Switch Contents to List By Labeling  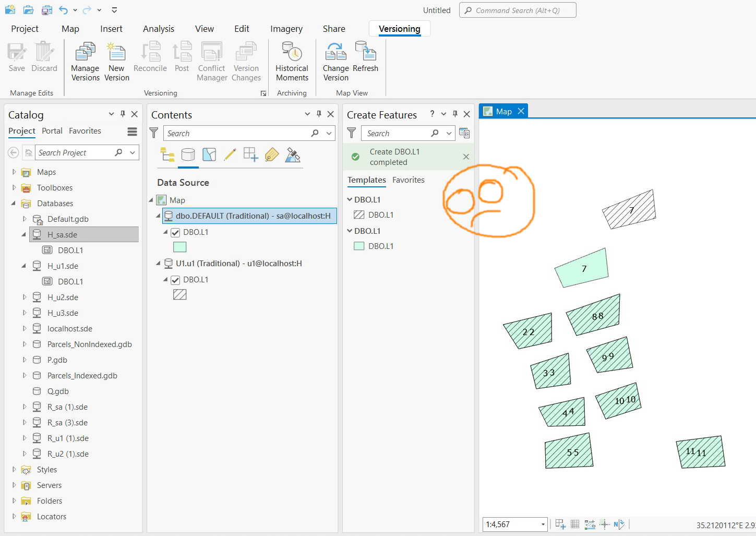(272, 155)
